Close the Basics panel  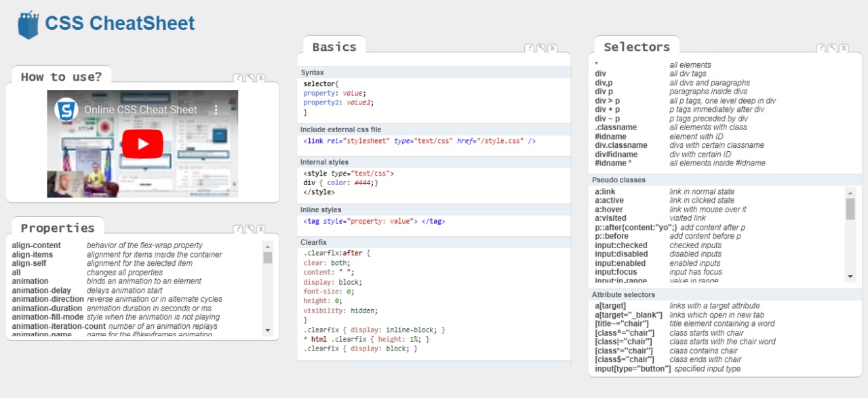[x=553, y=49]
